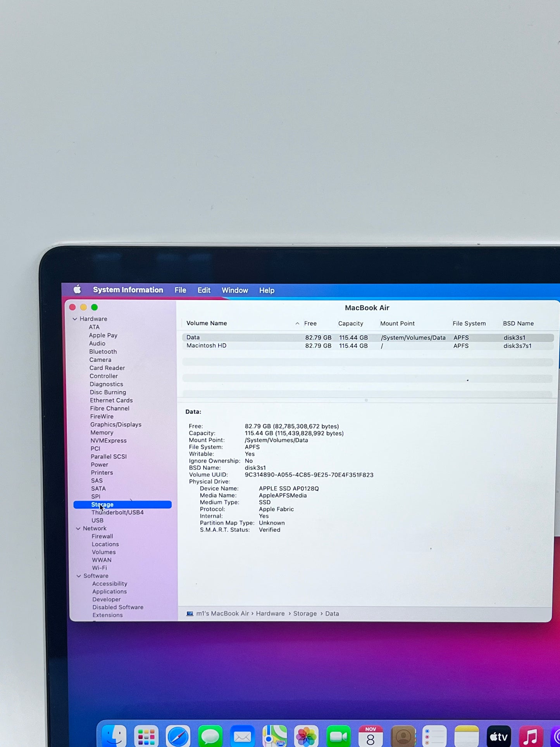Image resolution: width=560 pixels, height=747 pixels.
Task: Select Ethernet Cards in the sidebar
Action: (x=111, y=400)
